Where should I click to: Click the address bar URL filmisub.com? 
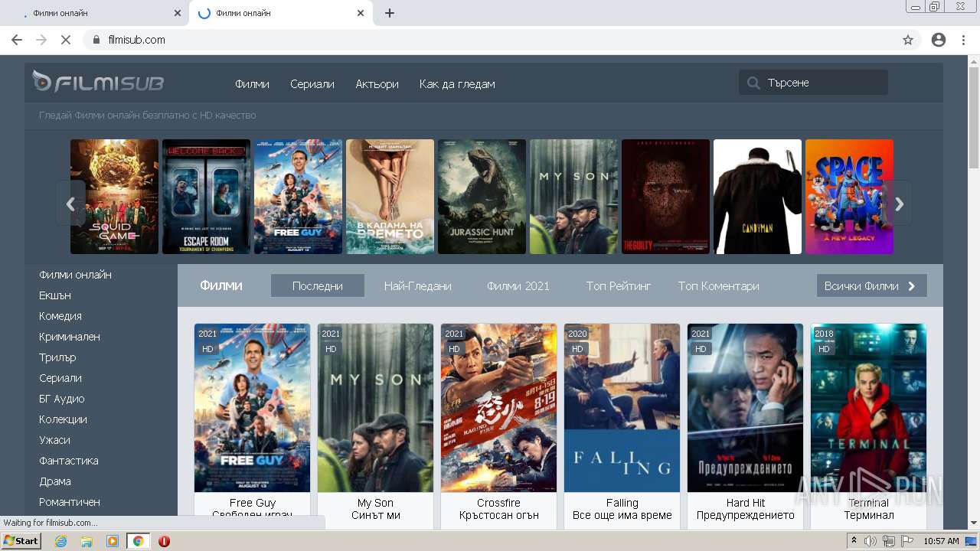point(137,40)
